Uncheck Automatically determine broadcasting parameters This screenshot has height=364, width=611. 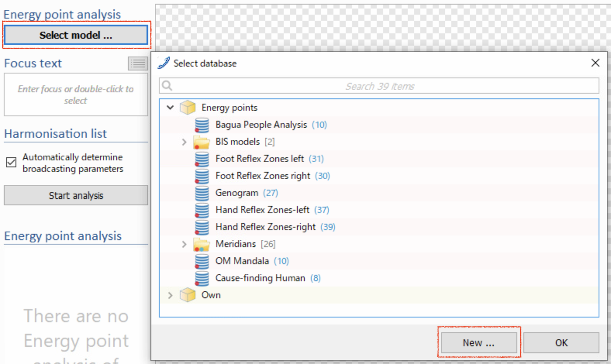[x=11, y=162]
